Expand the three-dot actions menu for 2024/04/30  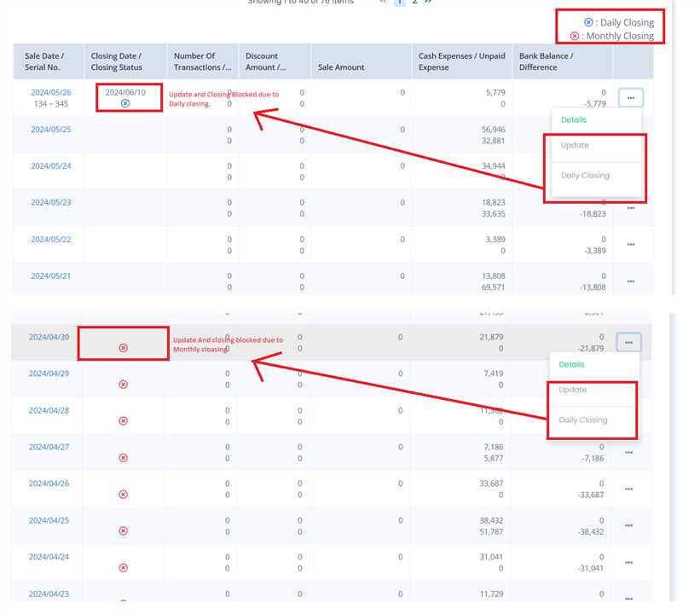point(628,343)
